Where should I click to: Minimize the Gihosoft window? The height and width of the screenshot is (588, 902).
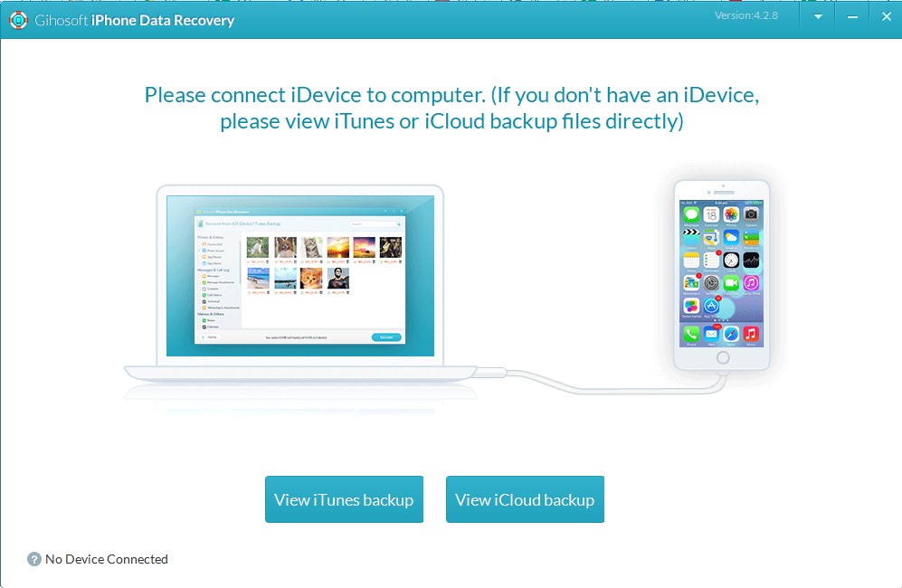[852, 17]
